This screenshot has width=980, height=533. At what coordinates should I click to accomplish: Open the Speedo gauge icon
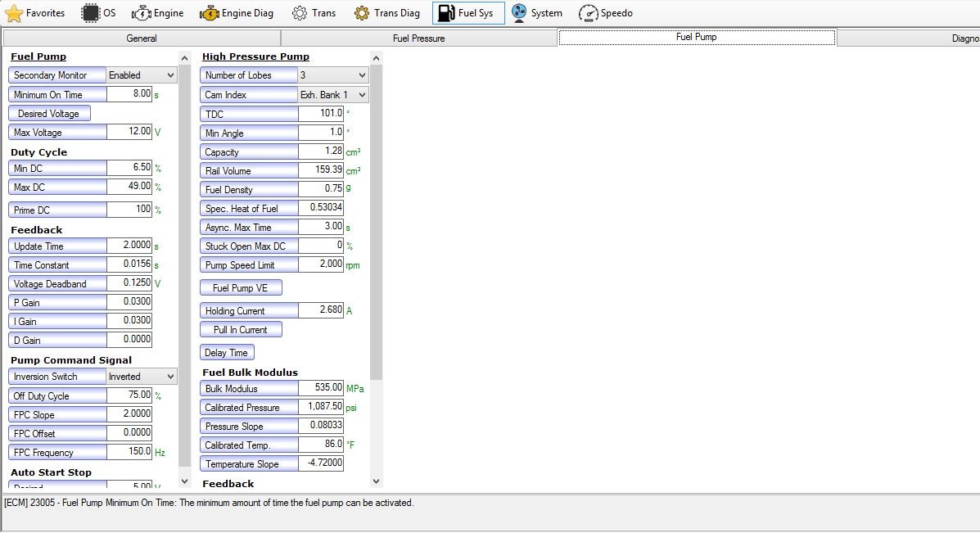coord(588,12)
